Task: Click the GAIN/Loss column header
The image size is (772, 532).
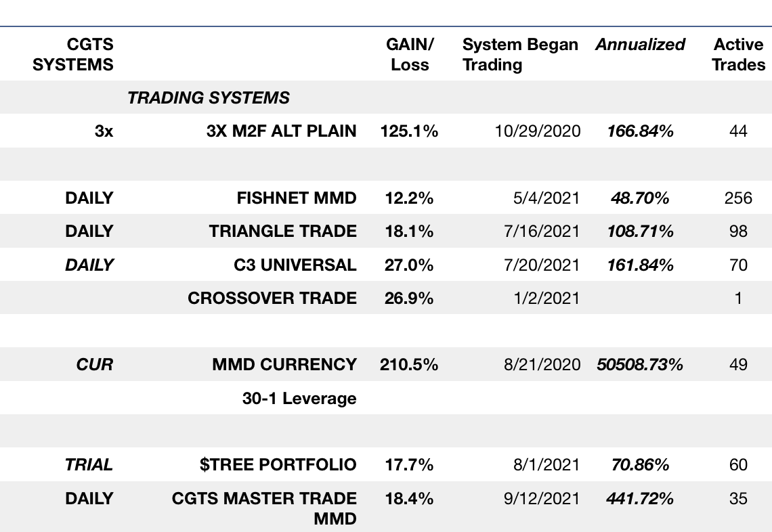Action: click(x=410, y=55)
